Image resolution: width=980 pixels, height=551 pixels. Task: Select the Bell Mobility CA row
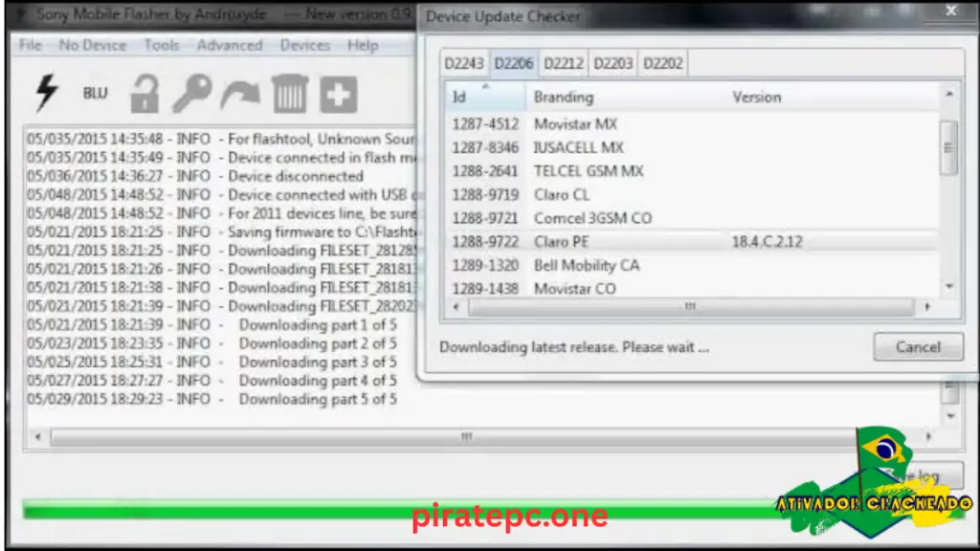[692, 266]
